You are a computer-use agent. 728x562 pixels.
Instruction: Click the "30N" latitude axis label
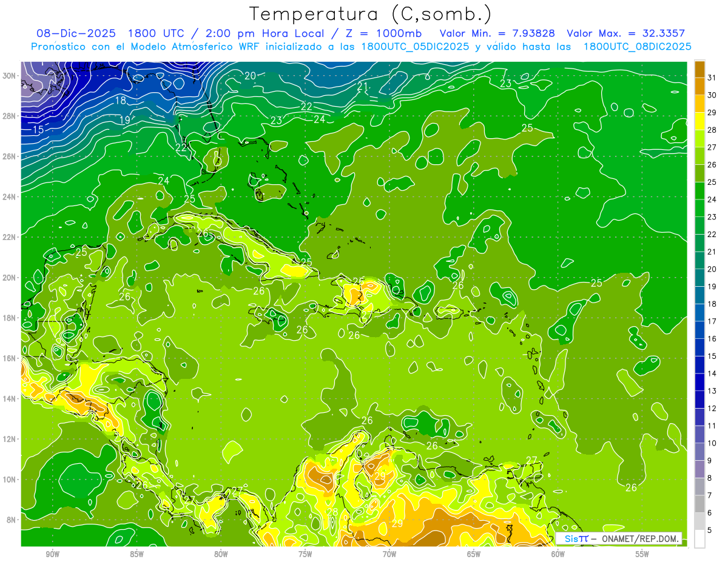(x=10, y=75)
